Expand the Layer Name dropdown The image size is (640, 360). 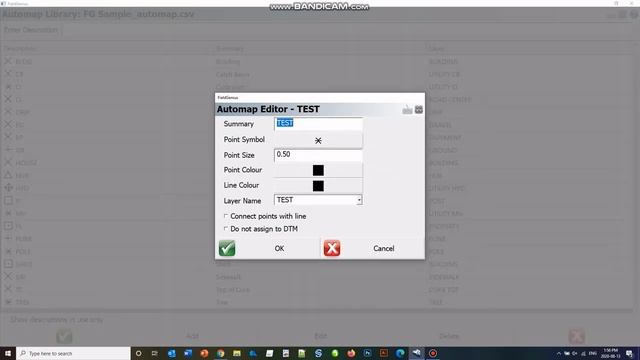pos(359,200)
